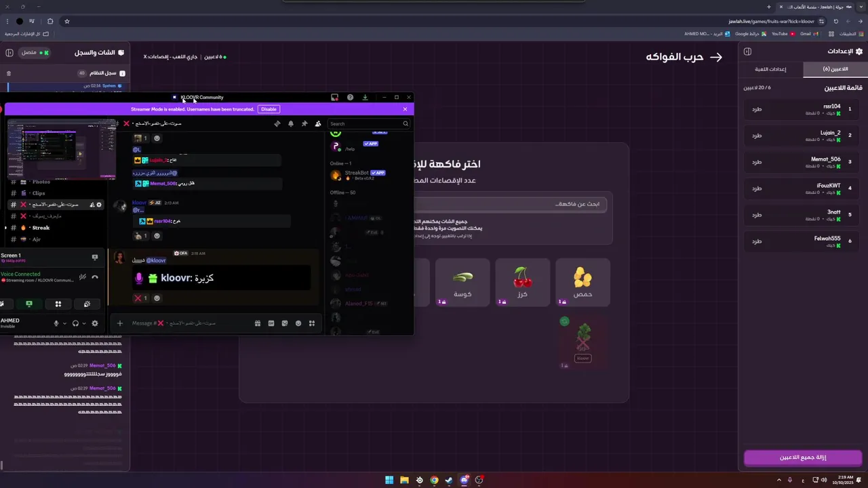Image resolution: width=868 pixels, height=488 pixels.
Task: Toggle noise suppression icon beside Voice Connected
Action: 82,277
